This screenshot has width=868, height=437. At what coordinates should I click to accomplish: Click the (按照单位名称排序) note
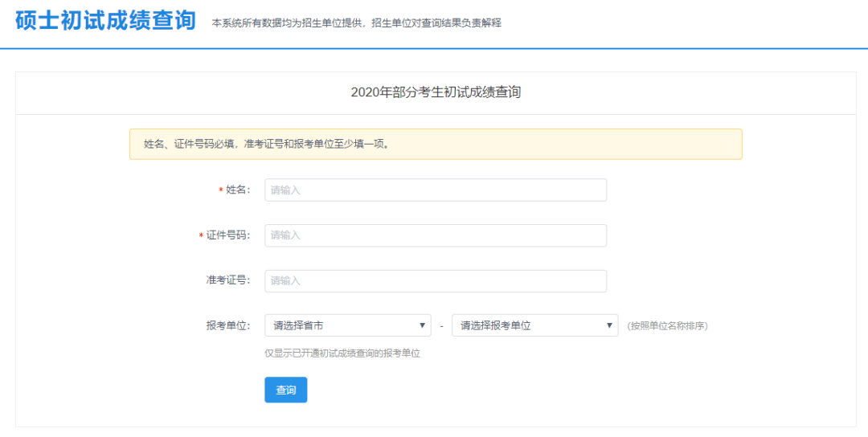[667, 326]
